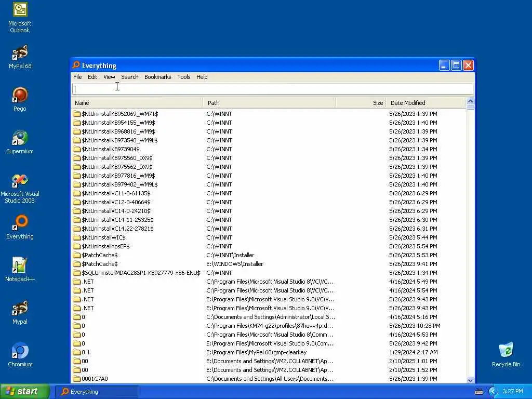Click folder icon of $NtUninstallKB973904$
The height and width of the screenshot is (399, 532).
77,149
